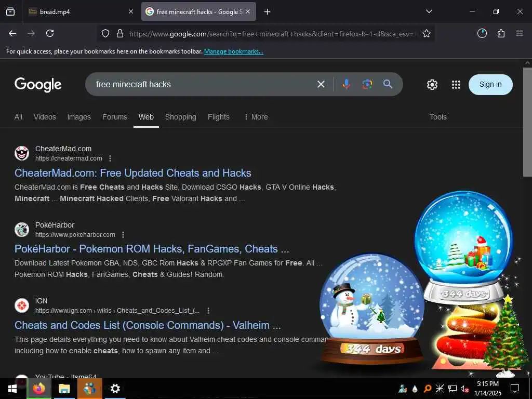
Task: Open the tracking protection shield icon
Action: click(x=105, y=33)
